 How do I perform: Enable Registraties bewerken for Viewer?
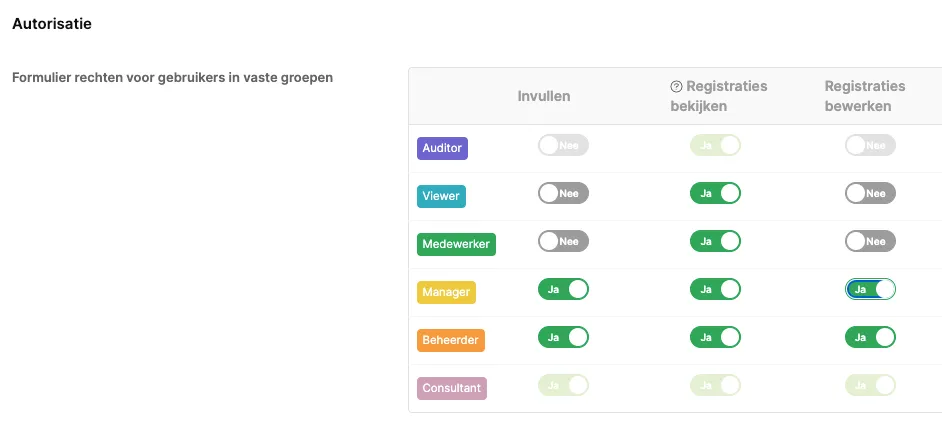[870, 193]
